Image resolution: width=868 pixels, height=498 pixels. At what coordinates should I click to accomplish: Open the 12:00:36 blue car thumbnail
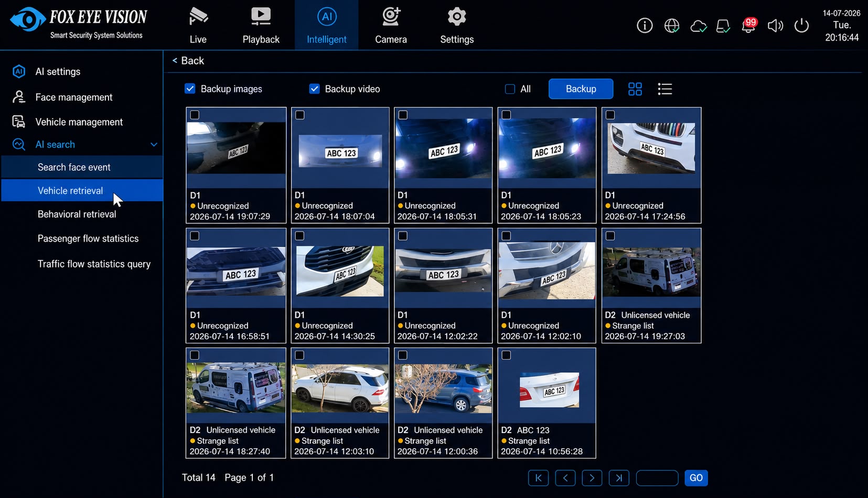[x=443, y=388]
